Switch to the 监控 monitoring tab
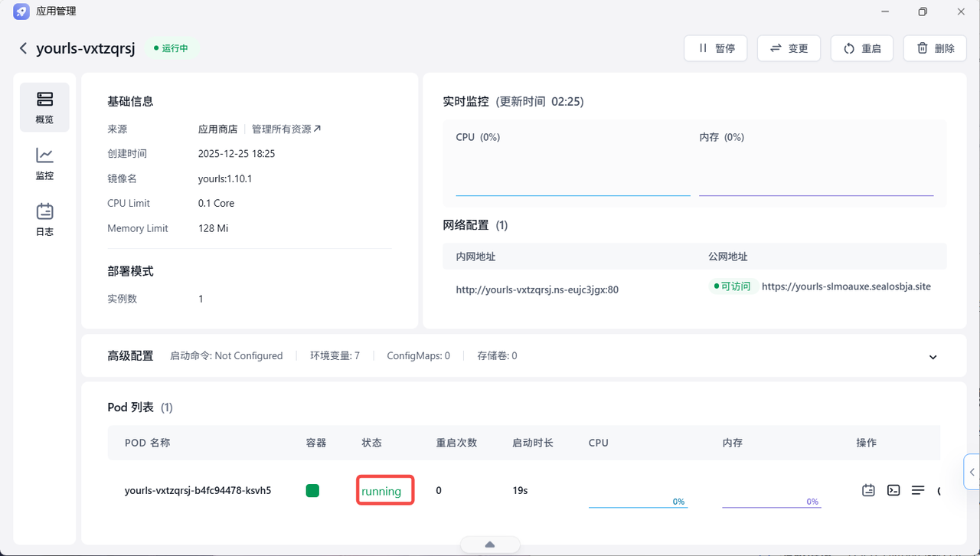Image resolution: width=980 pixels, height=556 pixels. (x=44, y=163)
